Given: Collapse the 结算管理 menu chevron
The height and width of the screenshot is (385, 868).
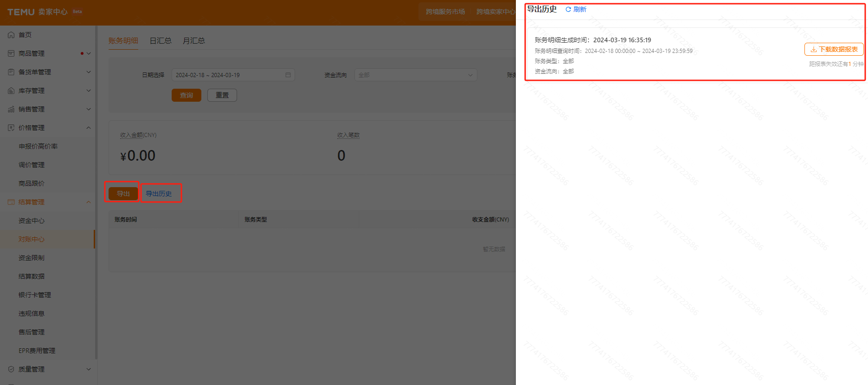Looking at the screenshot, I should click(x=89, y=202).
